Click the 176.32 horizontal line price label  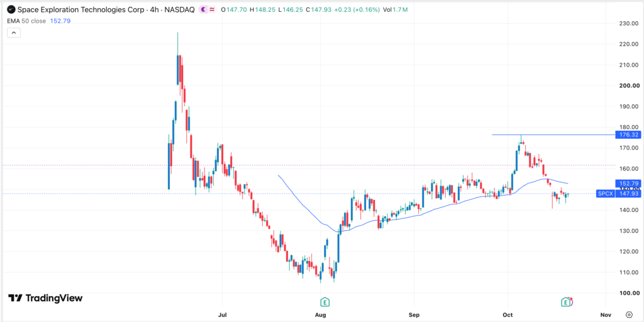[628, 135]
